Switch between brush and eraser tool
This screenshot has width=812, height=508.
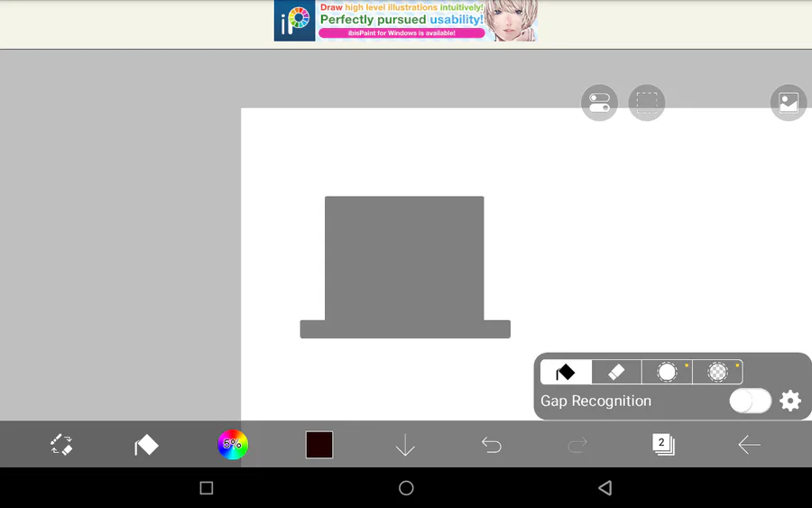click(61, 444)
